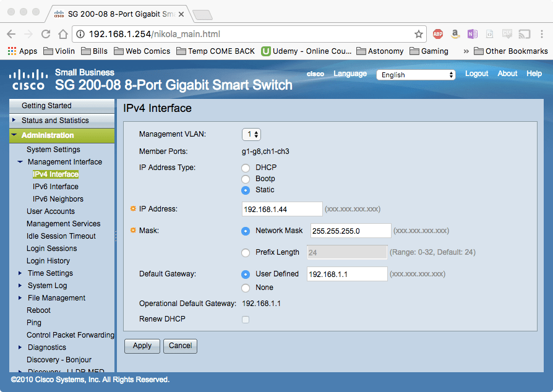Open a new browser tab

pos(203,15)
